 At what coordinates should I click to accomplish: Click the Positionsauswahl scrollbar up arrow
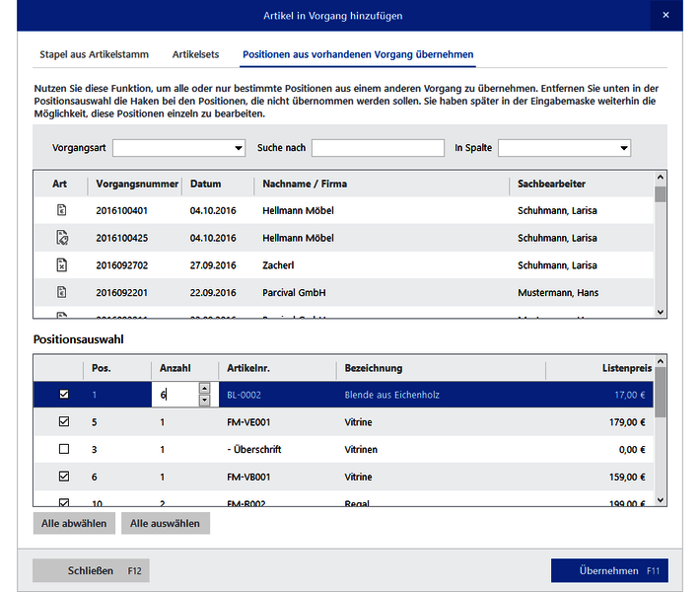(661, 361)
